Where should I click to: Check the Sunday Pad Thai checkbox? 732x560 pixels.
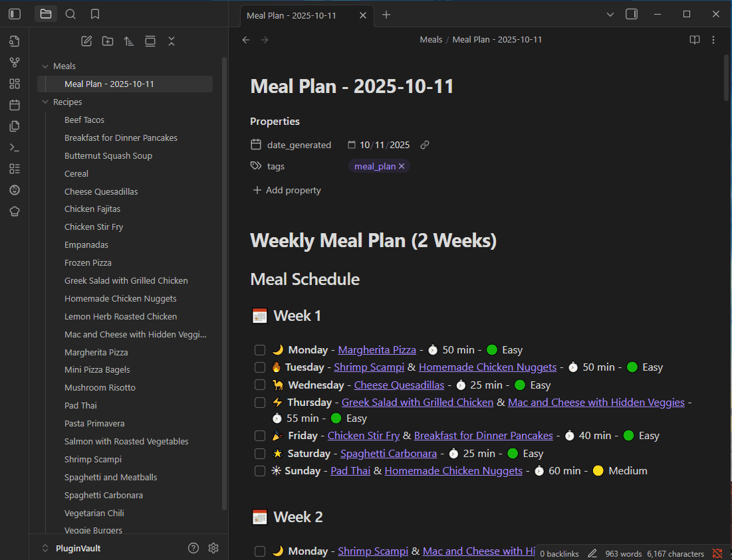260,471
